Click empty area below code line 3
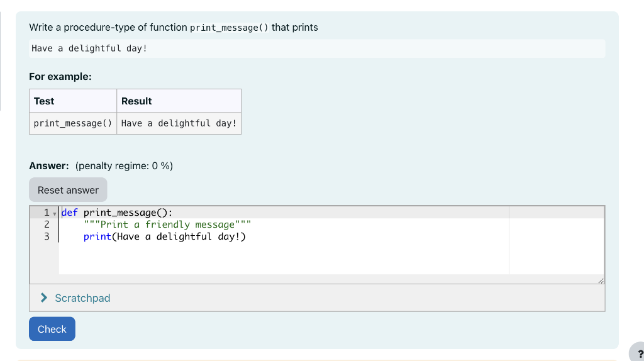644x361 pixels. (283, 259)
